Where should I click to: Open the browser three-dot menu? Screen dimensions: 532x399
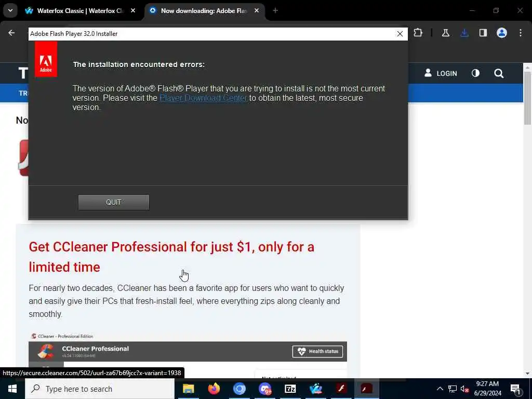(x=521, y=33)
